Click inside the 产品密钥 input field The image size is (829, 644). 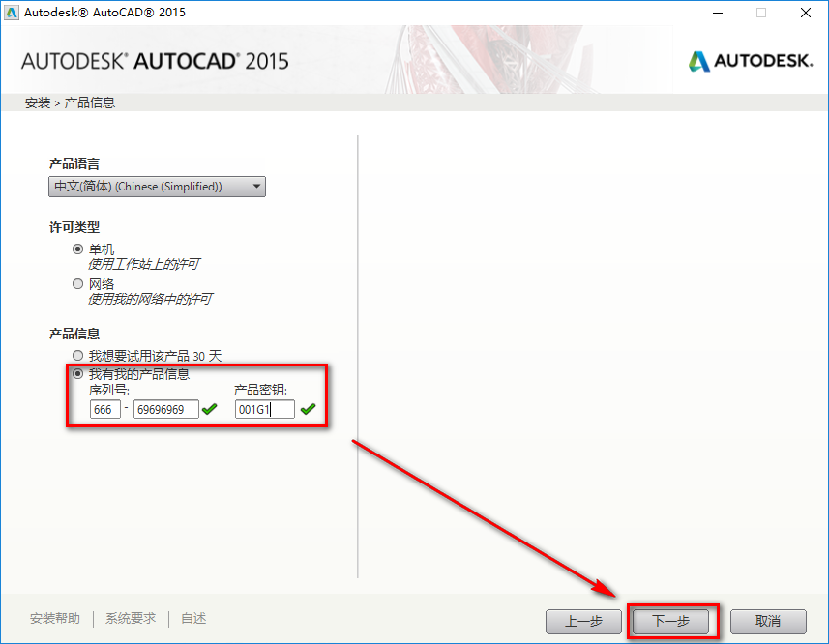[x=263, y=409]
